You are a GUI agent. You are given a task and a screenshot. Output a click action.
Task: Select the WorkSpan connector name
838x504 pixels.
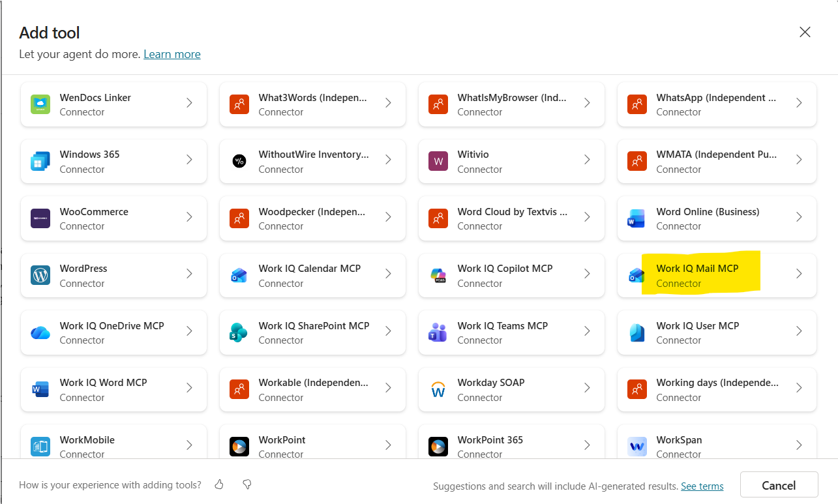680,440
